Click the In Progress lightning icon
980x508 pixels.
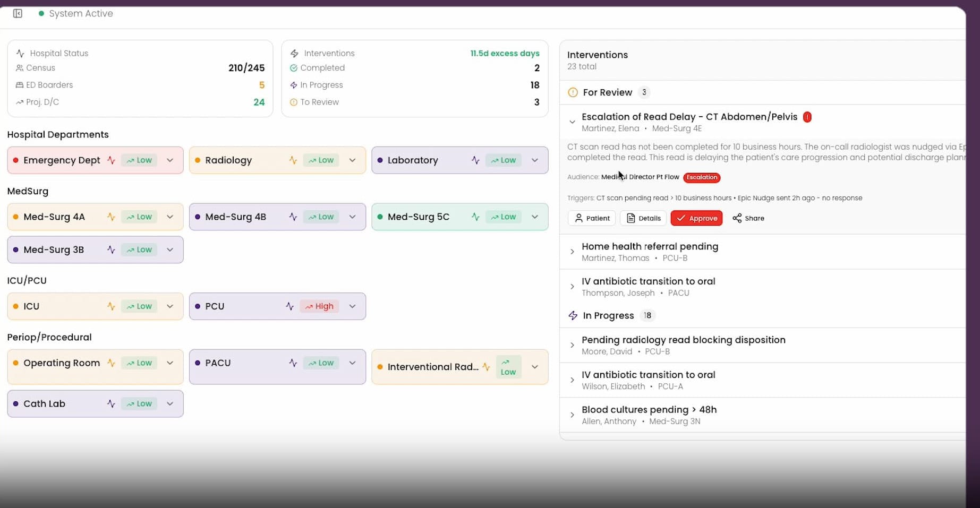click(573, 315)
